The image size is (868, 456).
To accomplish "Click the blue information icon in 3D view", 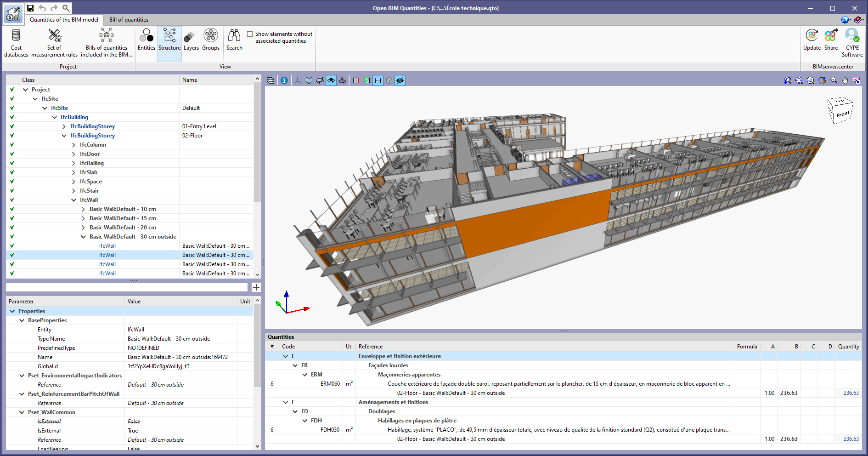I will [x=284, y=80].
